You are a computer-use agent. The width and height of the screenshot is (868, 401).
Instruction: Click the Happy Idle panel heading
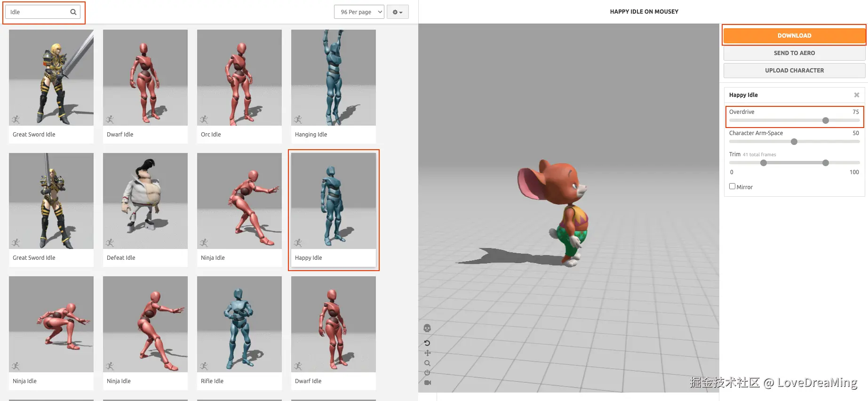tap(743, 95)
